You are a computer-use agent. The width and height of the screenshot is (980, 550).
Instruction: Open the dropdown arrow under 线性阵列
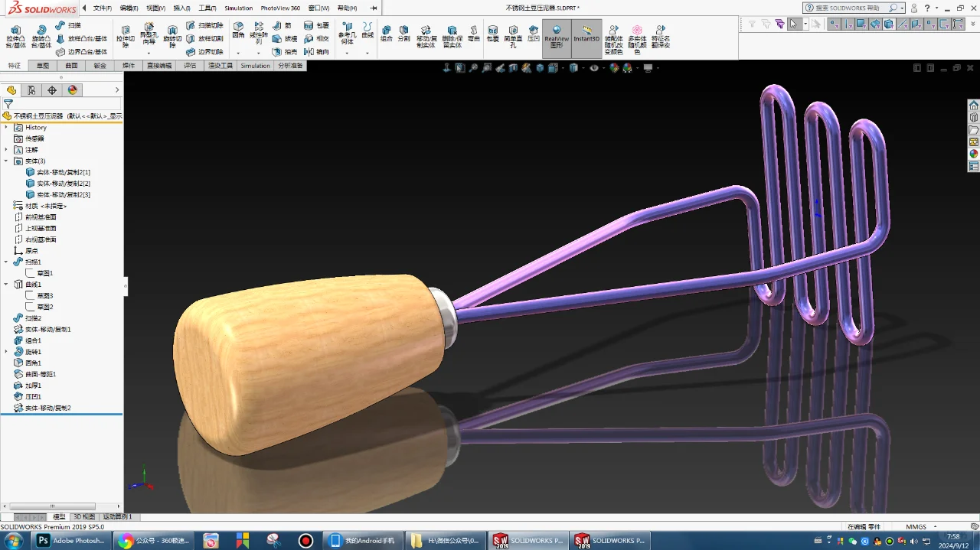click(x=259, y=54)
